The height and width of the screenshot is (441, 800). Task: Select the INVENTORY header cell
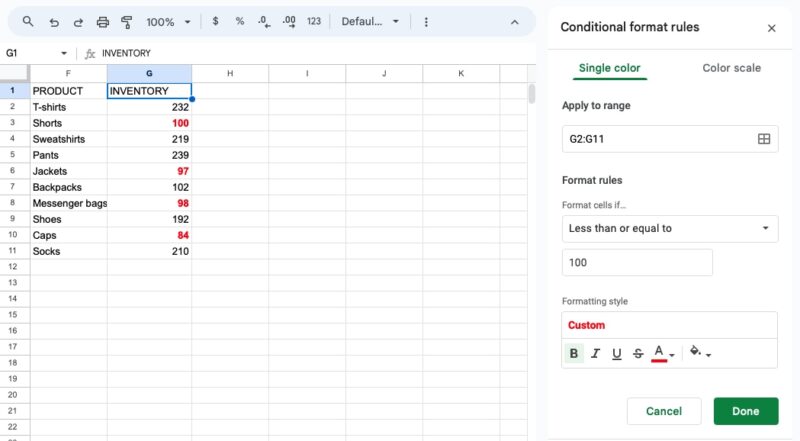click(149, 91)
